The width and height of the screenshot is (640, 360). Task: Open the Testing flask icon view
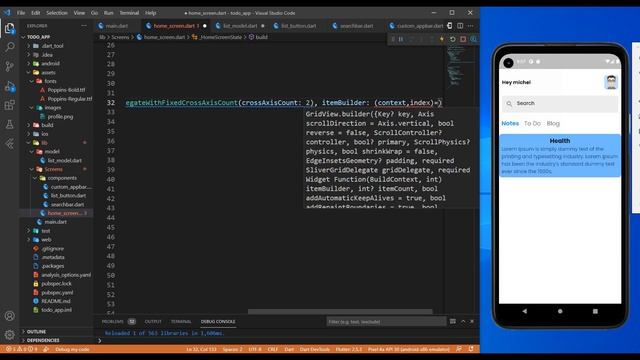point(9,124)
